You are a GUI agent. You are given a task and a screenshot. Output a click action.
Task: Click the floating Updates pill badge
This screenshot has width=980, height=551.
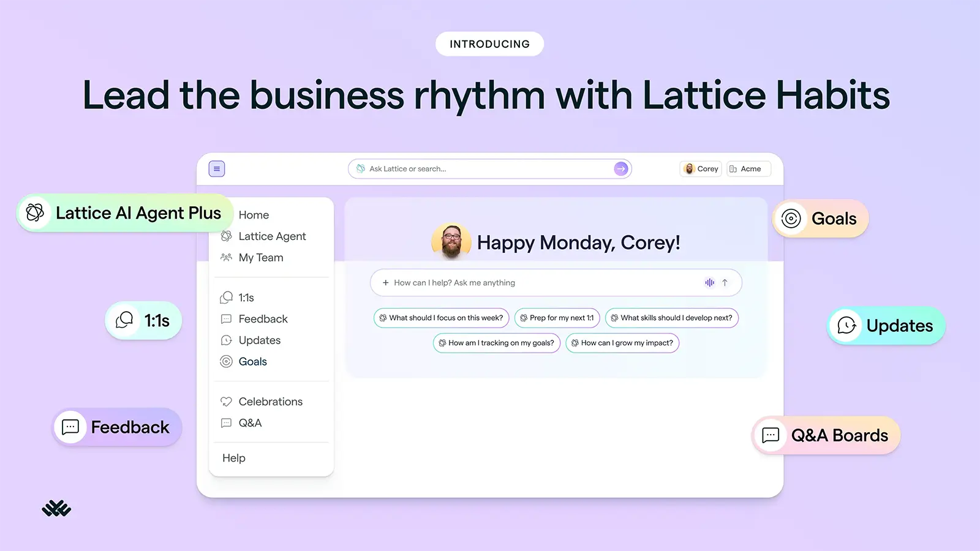coord(886,326)
